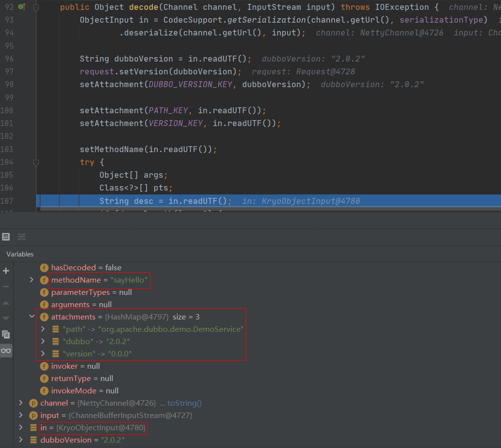Expand the methodName field node
The width and height of the screenshot is (501, 448).
pyautogui.click(x=32, y=280)
